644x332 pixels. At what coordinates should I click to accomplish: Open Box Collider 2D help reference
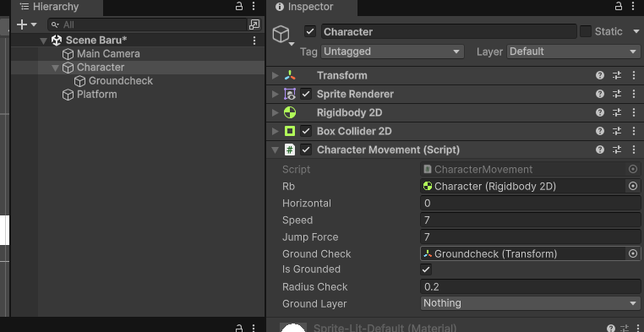point(600,131)
